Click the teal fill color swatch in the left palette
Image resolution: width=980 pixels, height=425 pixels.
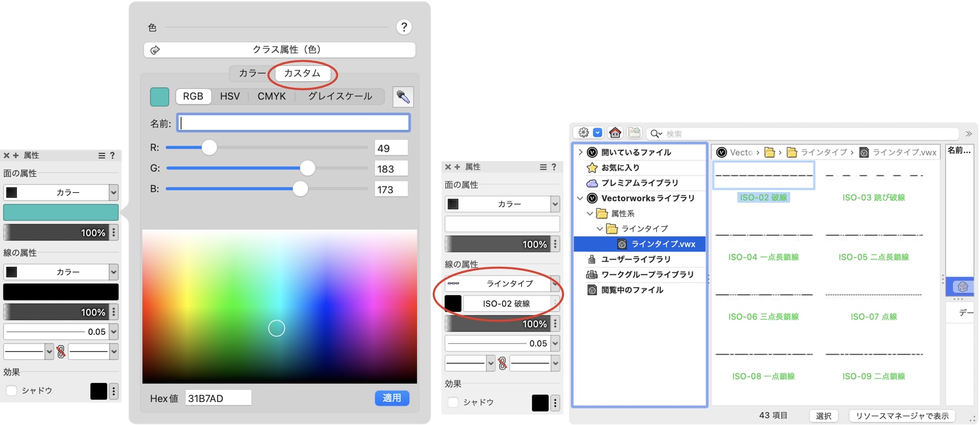[x=61, y=212]
